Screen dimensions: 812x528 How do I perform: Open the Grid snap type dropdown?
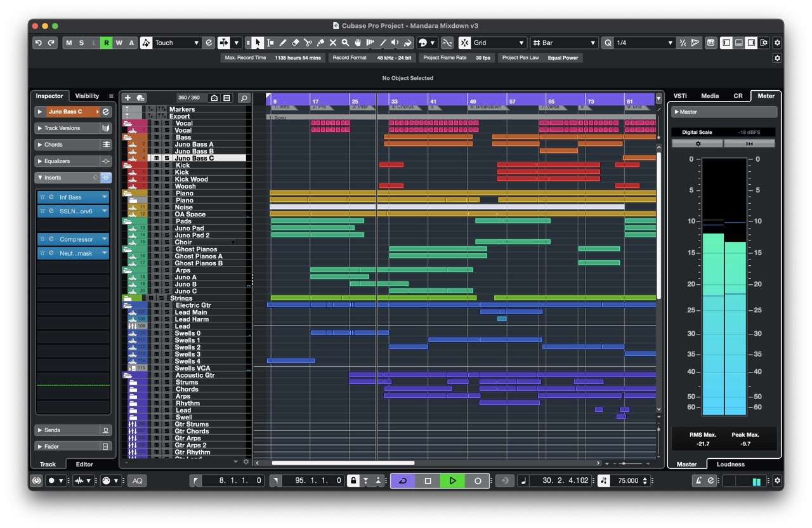[x=499, y=43]
